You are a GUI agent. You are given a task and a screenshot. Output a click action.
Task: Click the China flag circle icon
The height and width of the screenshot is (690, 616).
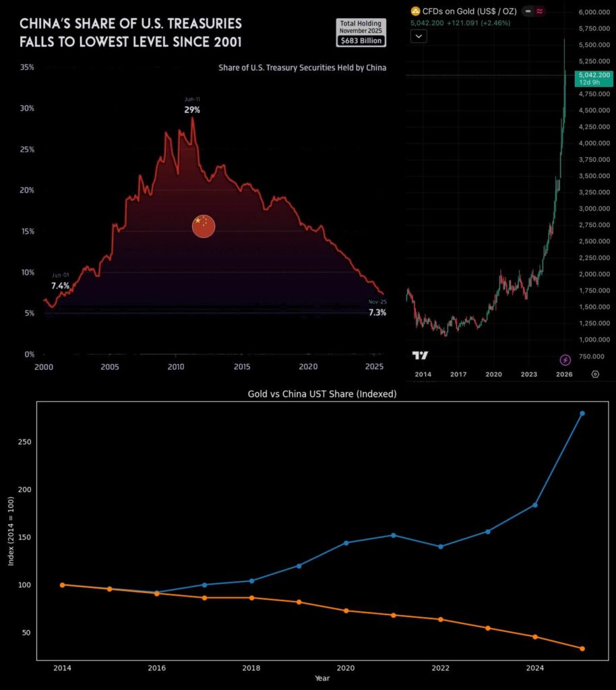pyautogui.click(x=203, y=226)
